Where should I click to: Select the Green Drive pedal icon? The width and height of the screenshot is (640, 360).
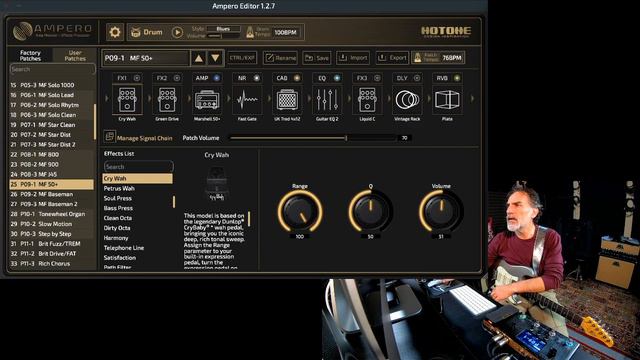pos(167,100)
